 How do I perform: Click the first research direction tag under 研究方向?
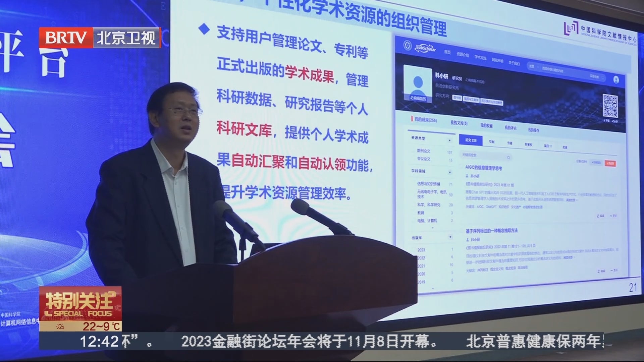pyautogui.click(x=457, y=98)
